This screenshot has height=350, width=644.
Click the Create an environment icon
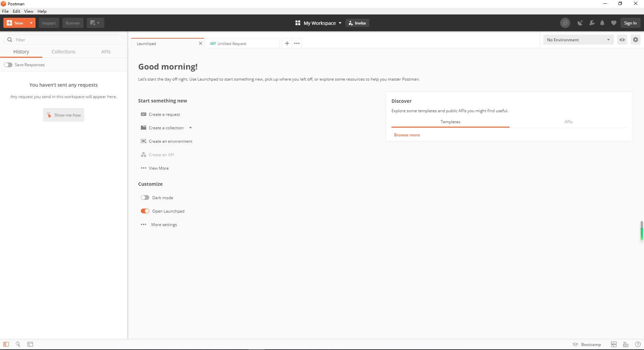pos(144,141)
